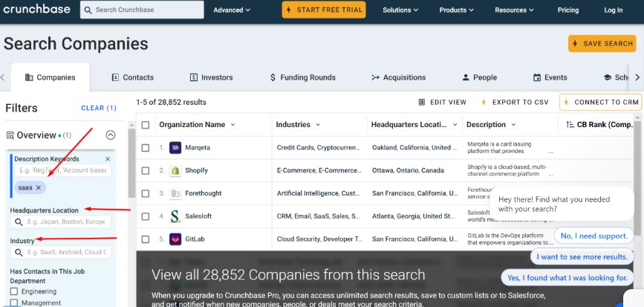Click the Edit View grid icon

[x=421, y=103]
